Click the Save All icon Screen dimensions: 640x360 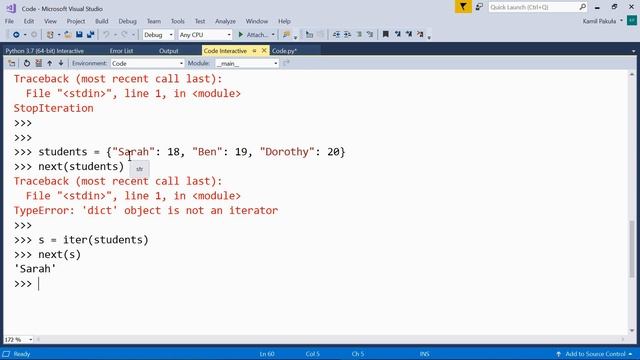coord(91,35)
